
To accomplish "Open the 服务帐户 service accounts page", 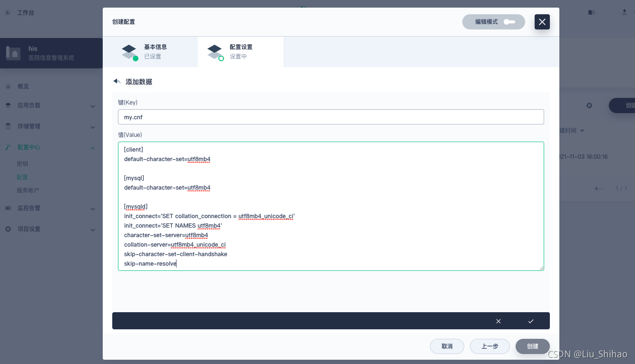I will pyautogui.click(x=28, y=190).
